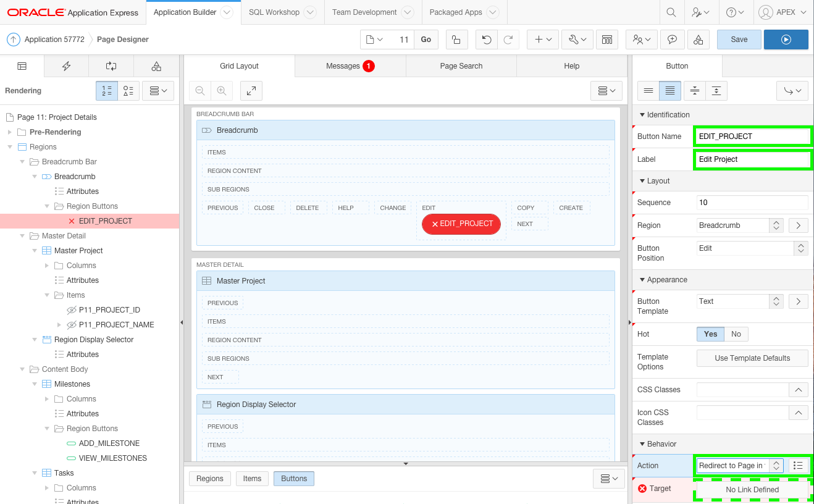Click the Developer Comments speech bubble icon

tap(672, 40)
